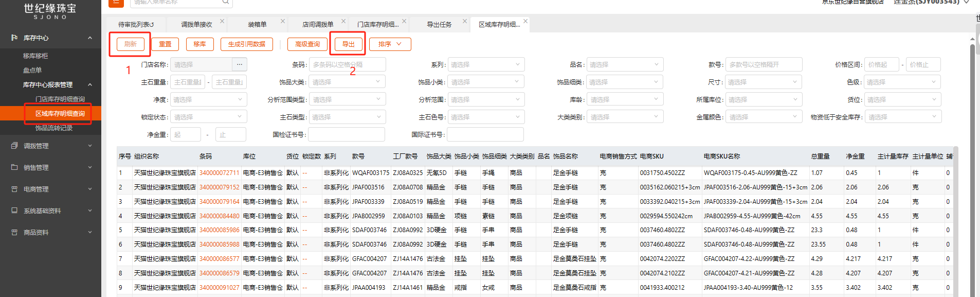Image resolution: width=980 pixels, height=297 pixels.
Task: Click the 销售管理 folder icon
Action: [x=14, y=167]
